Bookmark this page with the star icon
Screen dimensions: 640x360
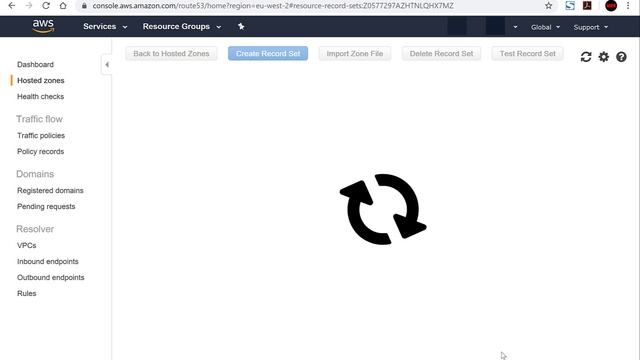[548, 6]
